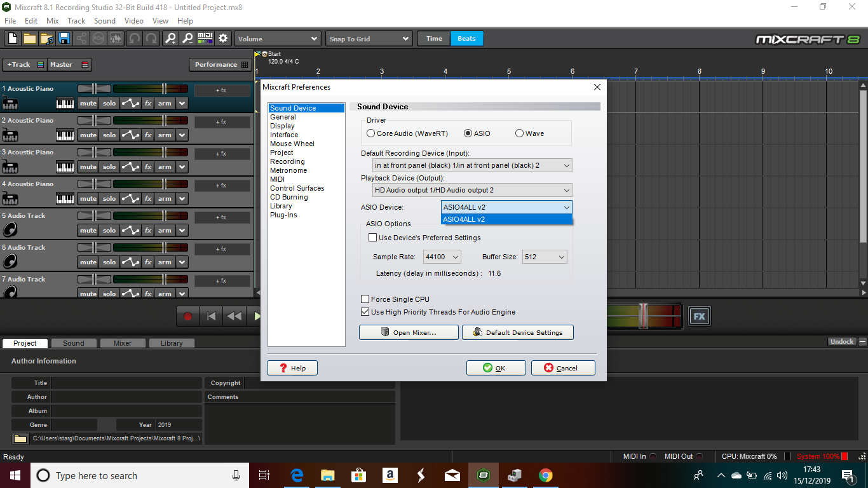Toggle the automation icon on 6 Audio Track

pos(130,262)
